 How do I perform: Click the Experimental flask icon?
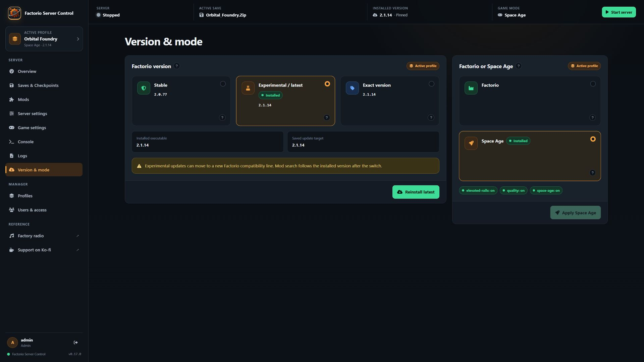248,88
